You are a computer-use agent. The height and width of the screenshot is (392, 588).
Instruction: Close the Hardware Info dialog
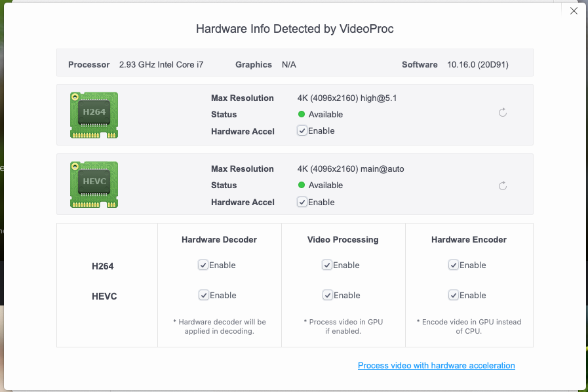point(574,11)
